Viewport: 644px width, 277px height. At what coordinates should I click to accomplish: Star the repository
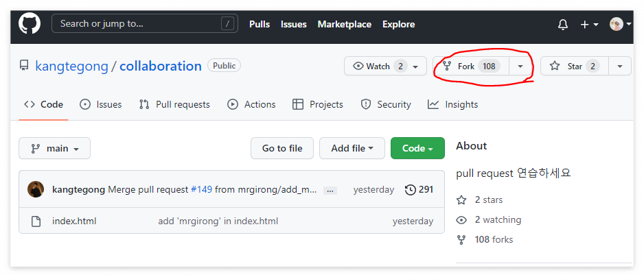point(575,66)
